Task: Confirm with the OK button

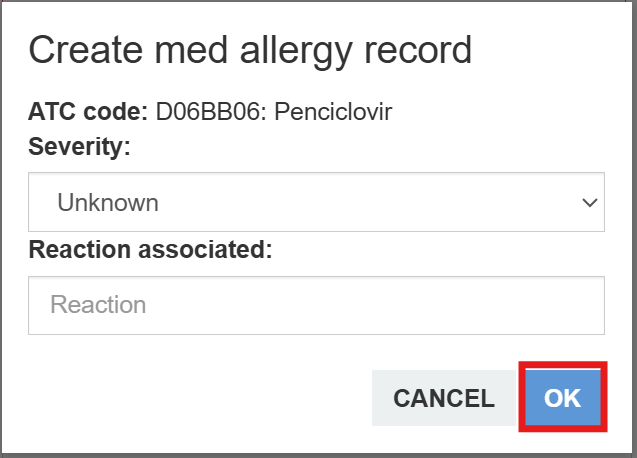Action: coord(562,398)
